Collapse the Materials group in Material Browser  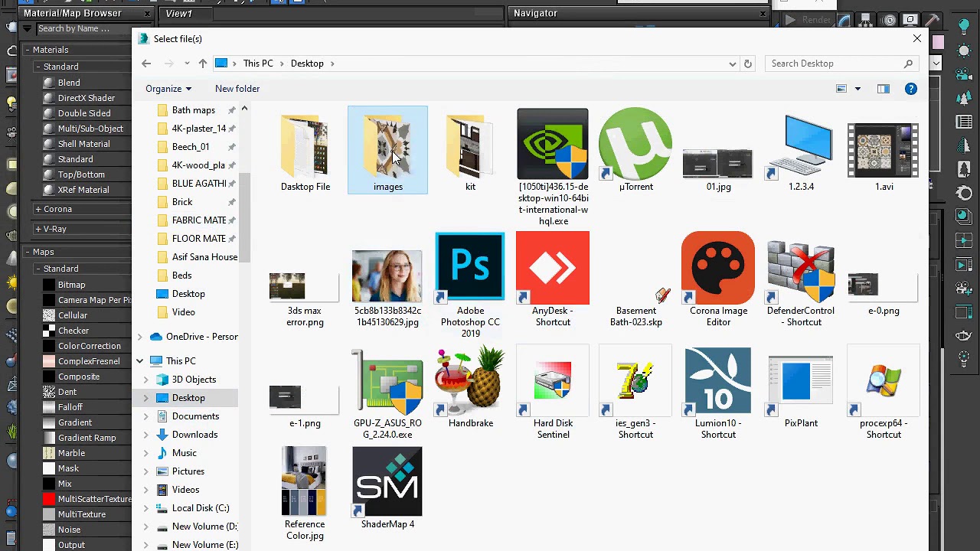point(27,50)
